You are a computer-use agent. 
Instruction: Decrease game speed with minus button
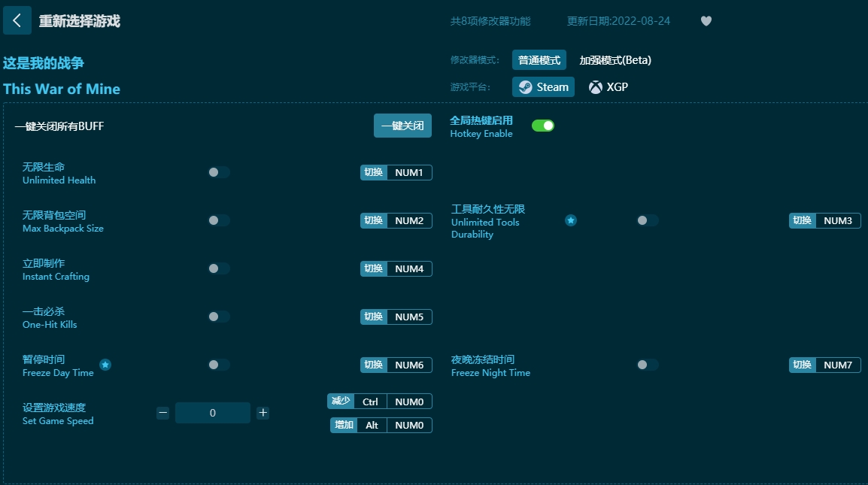162,413
